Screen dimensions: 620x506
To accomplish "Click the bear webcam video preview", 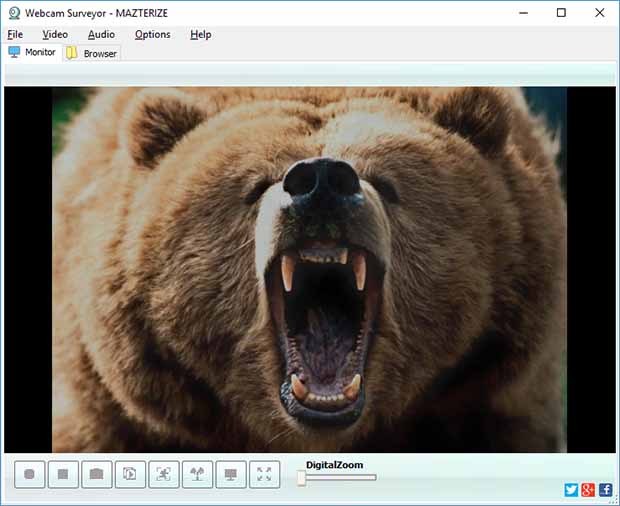I will (310, 270).
